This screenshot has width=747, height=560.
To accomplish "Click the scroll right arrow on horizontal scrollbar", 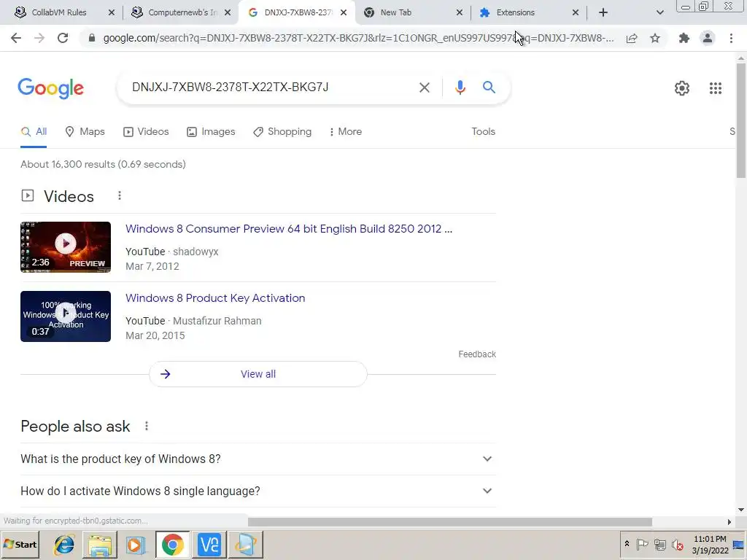I will point(729,522).
